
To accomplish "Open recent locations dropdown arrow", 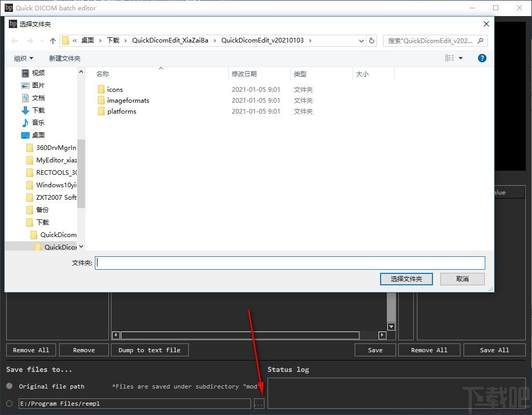I will coord(41,40).
